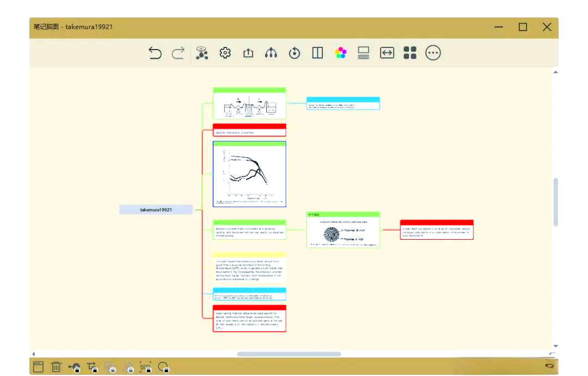
Task: Select the node-connector structure tool
Action: [x=201, y=53]
